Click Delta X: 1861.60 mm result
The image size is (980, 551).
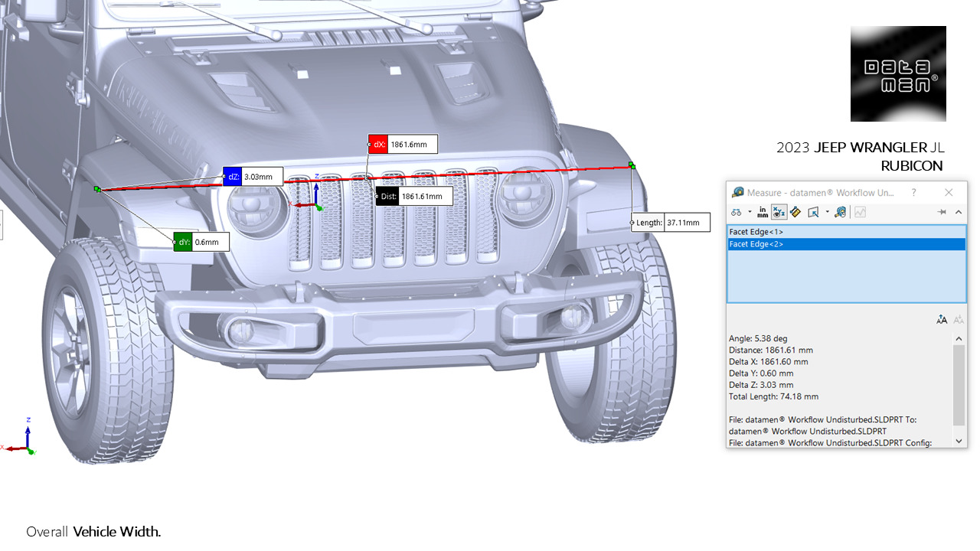(x=769, y=362)
